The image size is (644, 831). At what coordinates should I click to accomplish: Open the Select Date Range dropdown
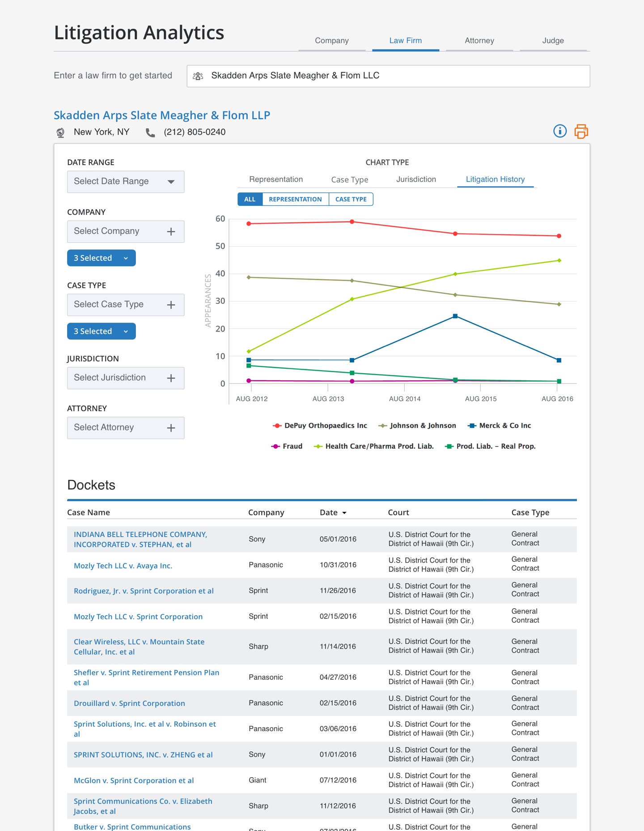(126, 182)
